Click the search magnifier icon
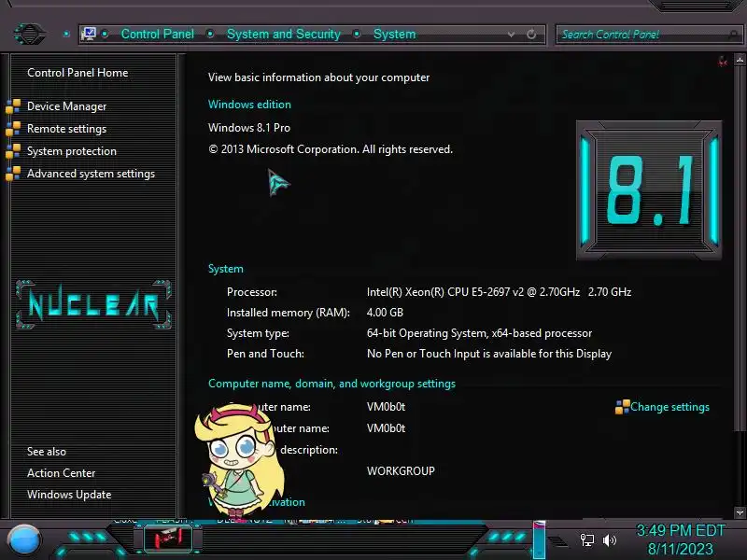The image size is (747, 560). click(734, 35)
